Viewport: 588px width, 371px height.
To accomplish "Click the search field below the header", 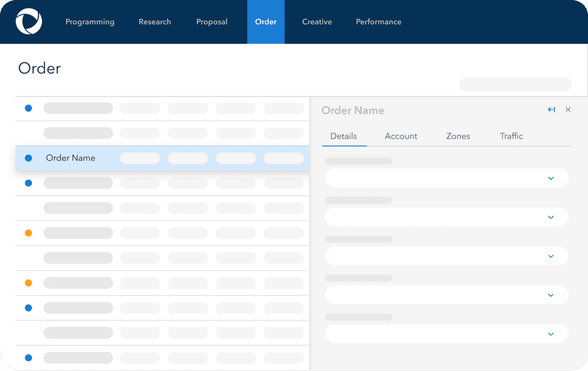I will click(x=515, y=85).
